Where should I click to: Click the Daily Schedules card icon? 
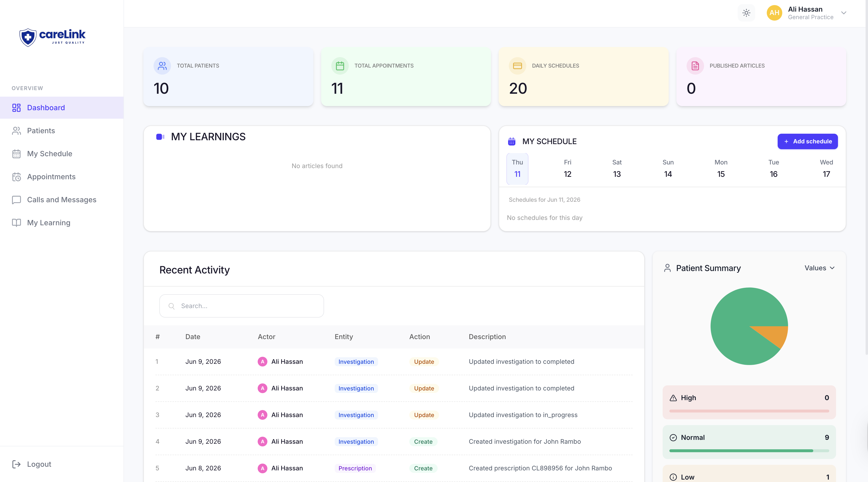point(517,66)
